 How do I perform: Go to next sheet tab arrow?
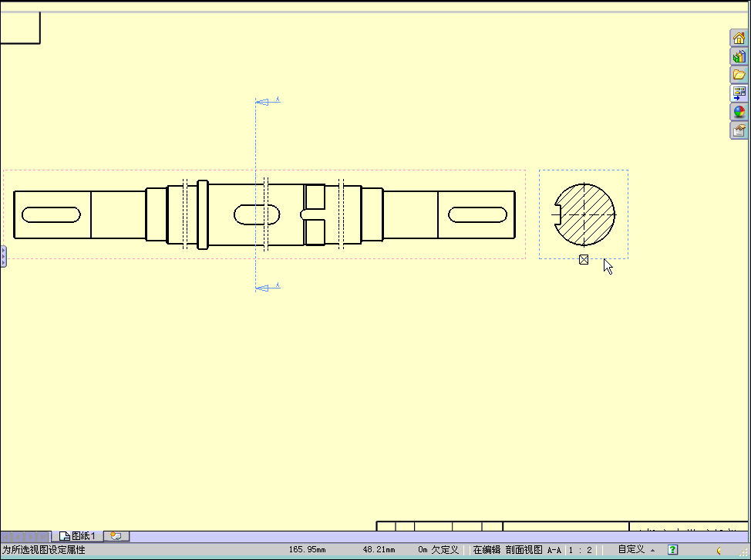[x=31, y=537]
